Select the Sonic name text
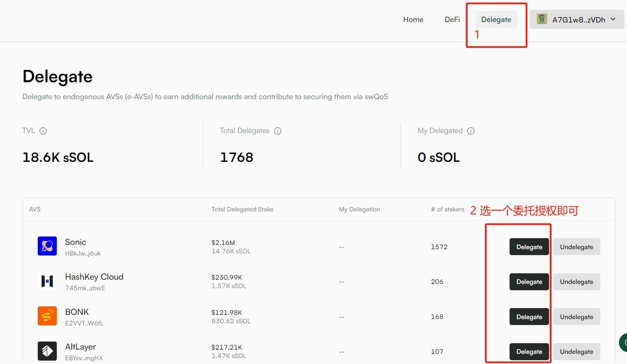The width and height of the screenshot is (627, 364). pyautogui.click(x=76, y=242)
